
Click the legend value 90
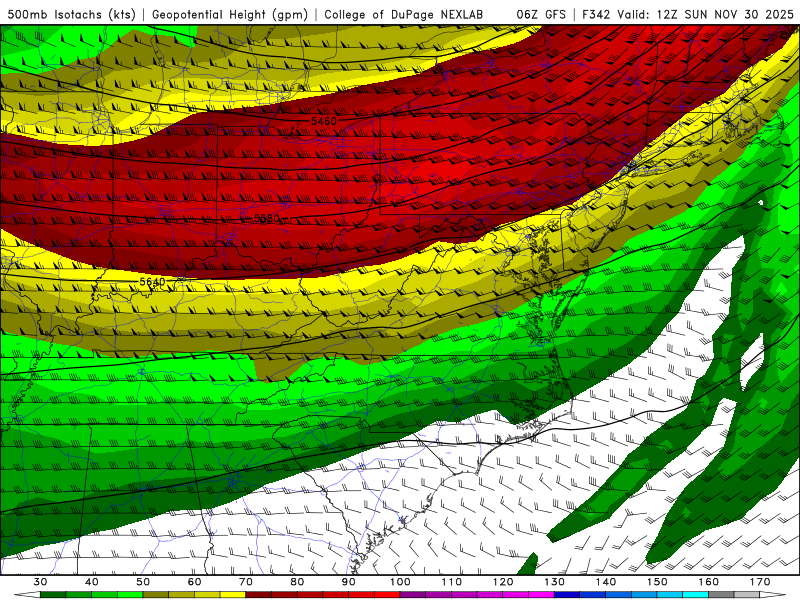(348, 582)
